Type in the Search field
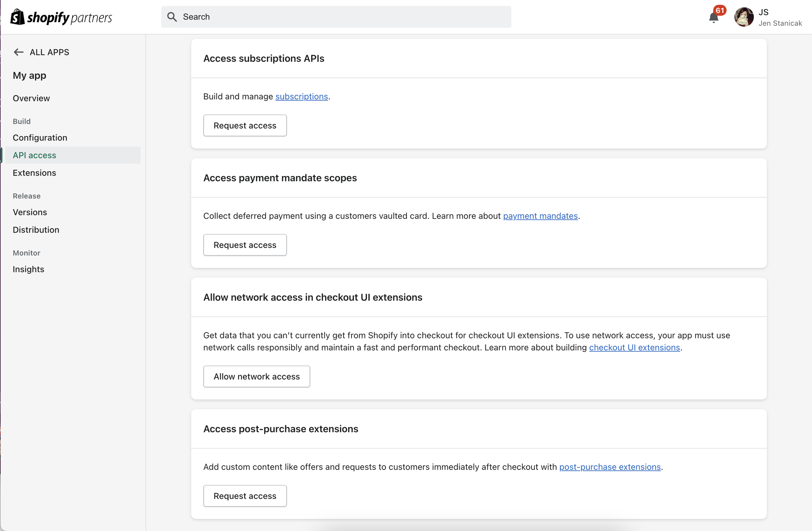 (341, 17)
